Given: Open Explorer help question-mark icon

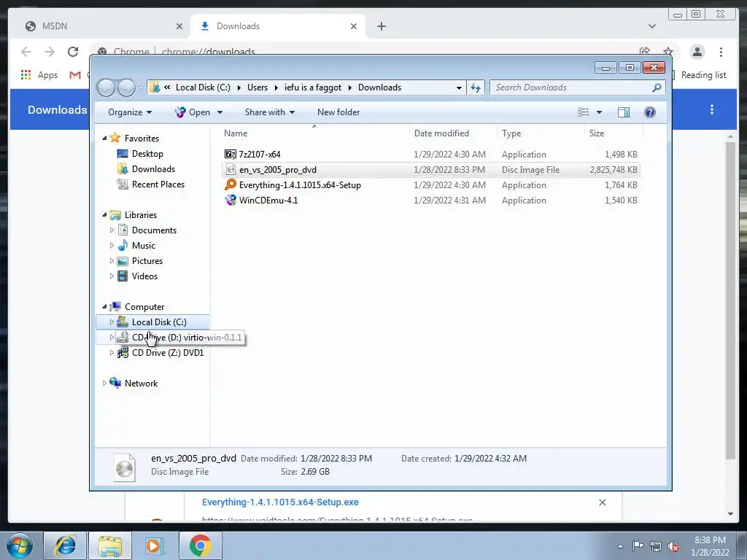Looking at the screenshot, I should (x=650, y=112).
